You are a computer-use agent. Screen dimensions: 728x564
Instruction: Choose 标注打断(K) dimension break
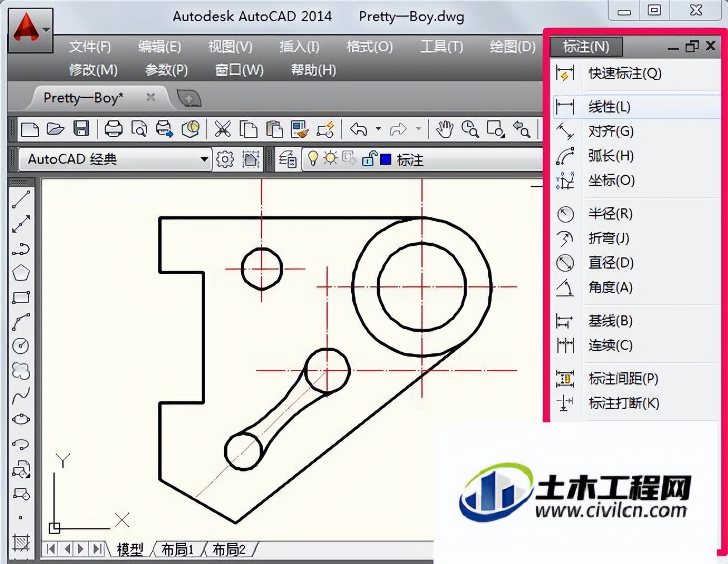pyautogui.click(x=636, y=403)
